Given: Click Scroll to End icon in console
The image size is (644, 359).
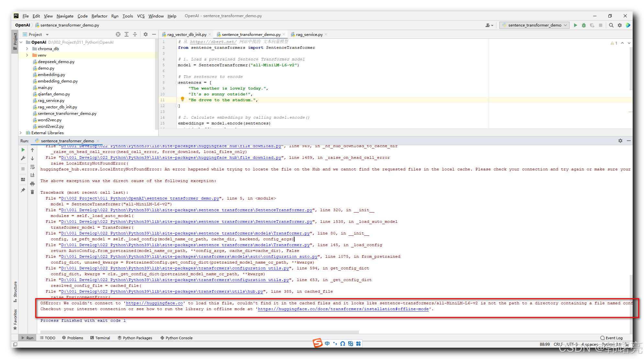Looking at the screenshot, I should click(32, 175).
